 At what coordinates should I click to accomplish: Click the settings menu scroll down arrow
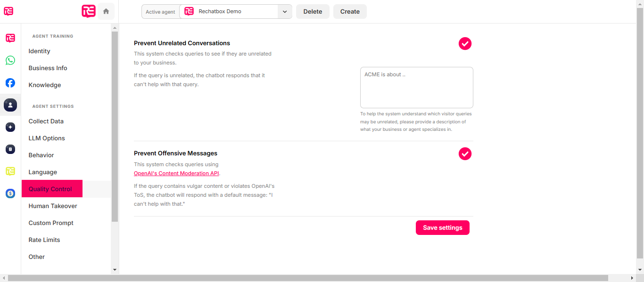(115, 270)
